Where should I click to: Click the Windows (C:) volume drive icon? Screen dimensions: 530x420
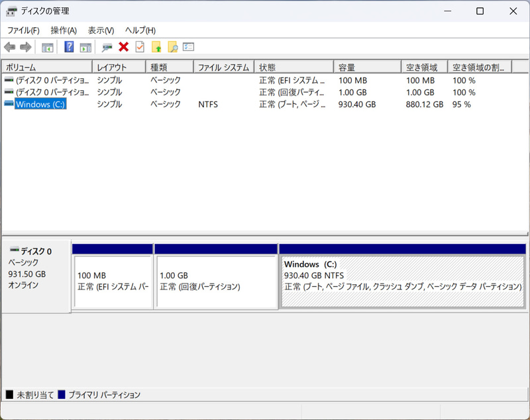click(9, 103)
